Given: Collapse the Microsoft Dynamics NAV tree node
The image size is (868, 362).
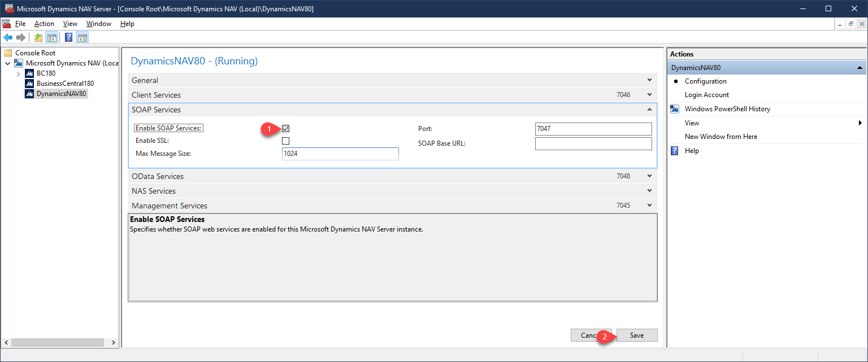Looking at the screenshot, I should click(7, 63).
